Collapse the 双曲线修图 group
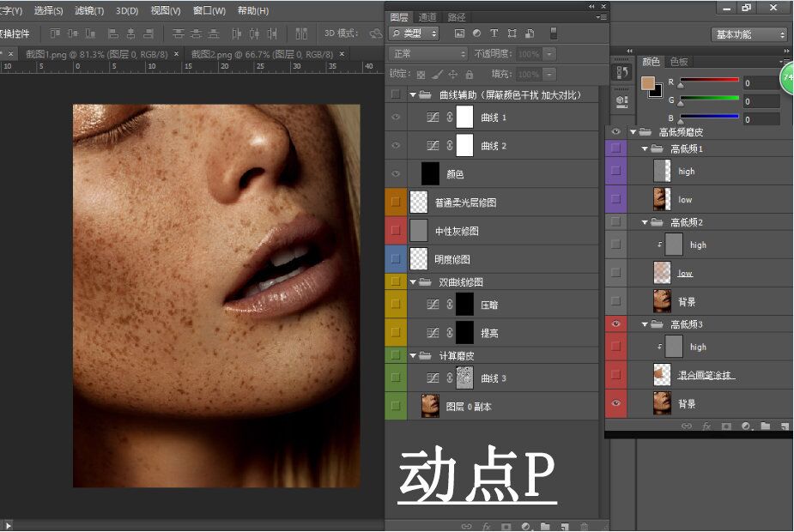Screen dimensions: 794x532 click(x=413, y=281)
